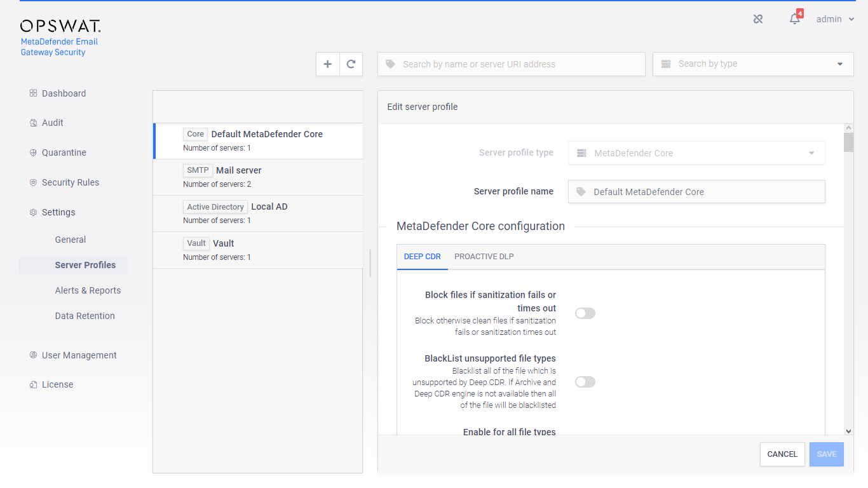Open Dashboard in the sidebar
This screenshot has height=488, width=868.
click(x=64, y=93)
